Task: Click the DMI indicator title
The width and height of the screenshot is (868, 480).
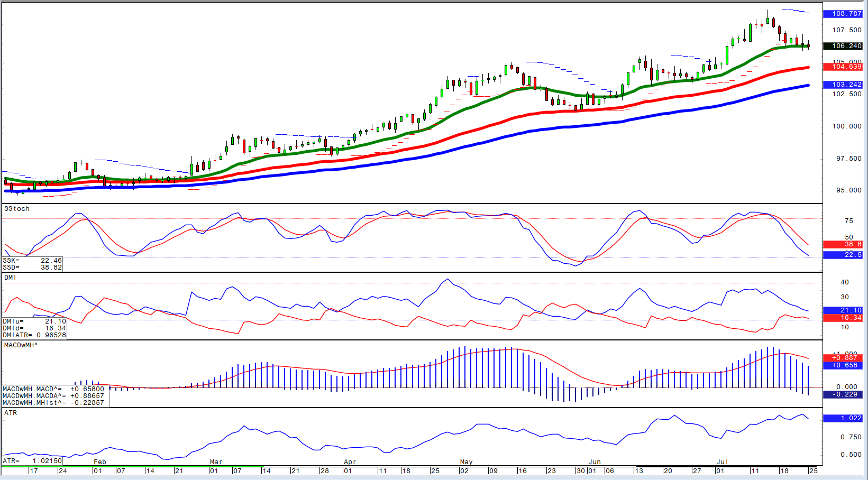Action: tap(10, 278)
